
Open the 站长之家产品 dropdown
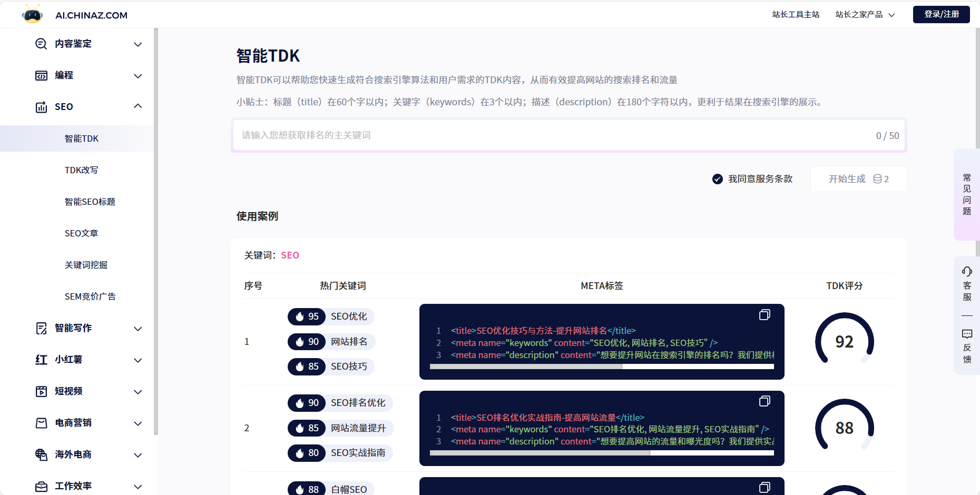pos(865,15)
